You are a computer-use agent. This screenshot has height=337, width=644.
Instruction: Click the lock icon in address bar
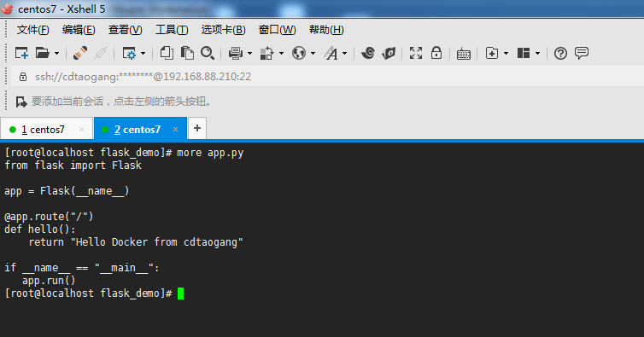pos(23,77)
